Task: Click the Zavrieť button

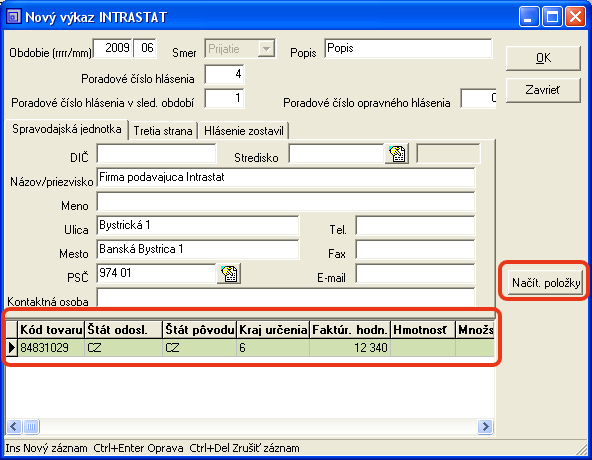Action: point(543,90)
